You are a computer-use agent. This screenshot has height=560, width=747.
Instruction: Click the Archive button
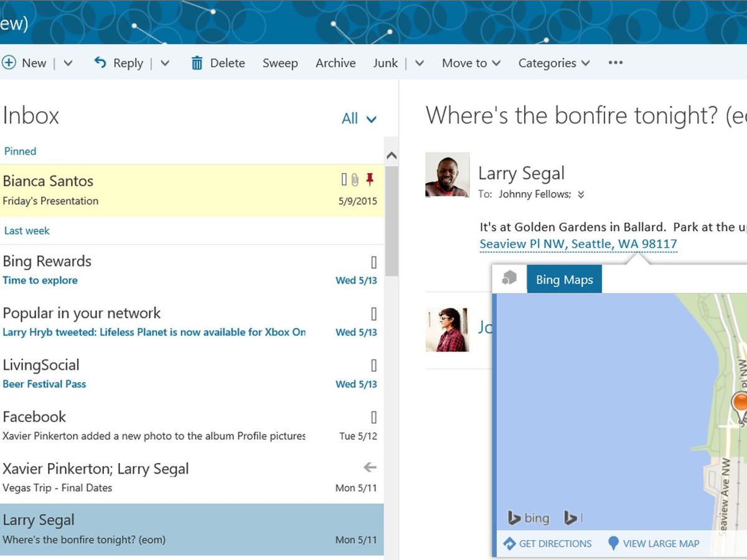coord(336,62)
